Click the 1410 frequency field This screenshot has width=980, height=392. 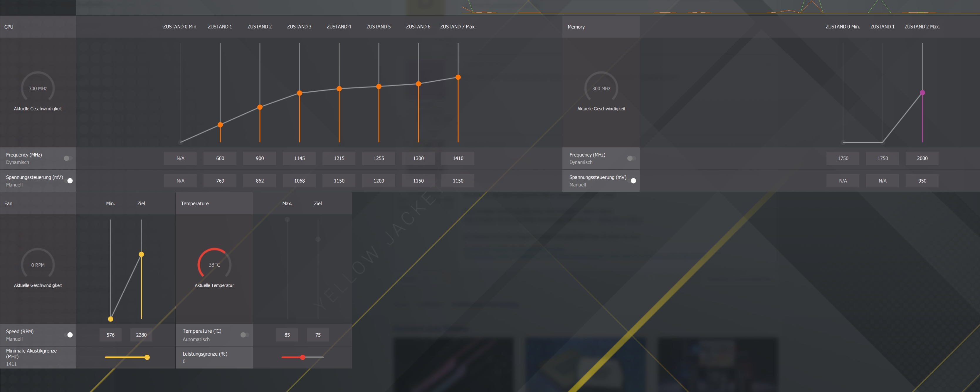458,158
